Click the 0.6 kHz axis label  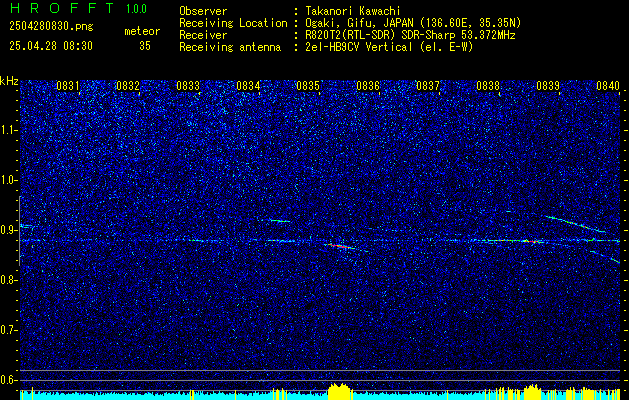coord(8,380)
